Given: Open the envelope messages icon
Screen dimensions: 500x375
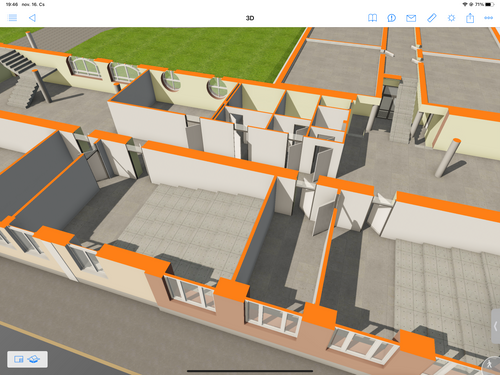Looking at the screenshot, I should (411, 18).
